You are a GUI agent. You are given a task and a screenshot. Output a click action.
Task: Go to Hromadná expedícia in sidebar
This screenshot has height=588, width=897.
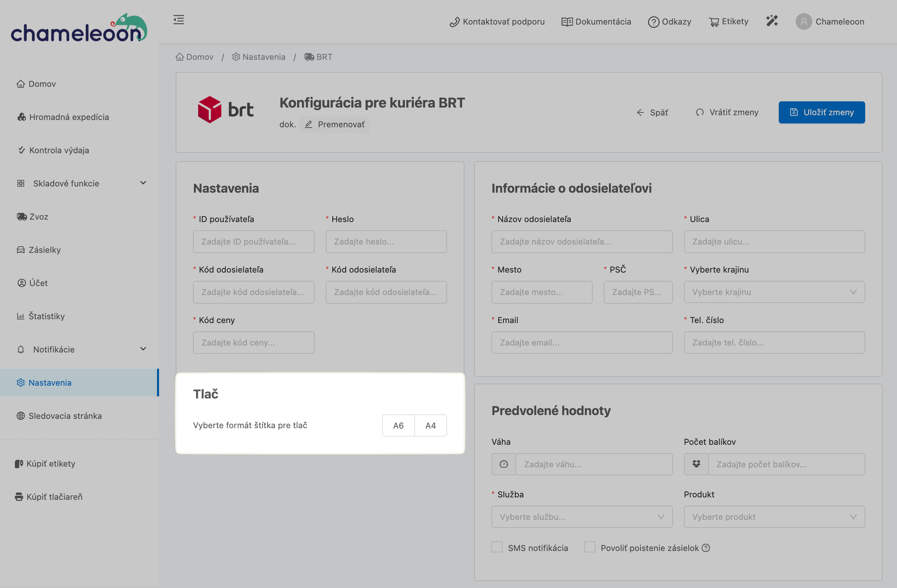click(68, 117)
